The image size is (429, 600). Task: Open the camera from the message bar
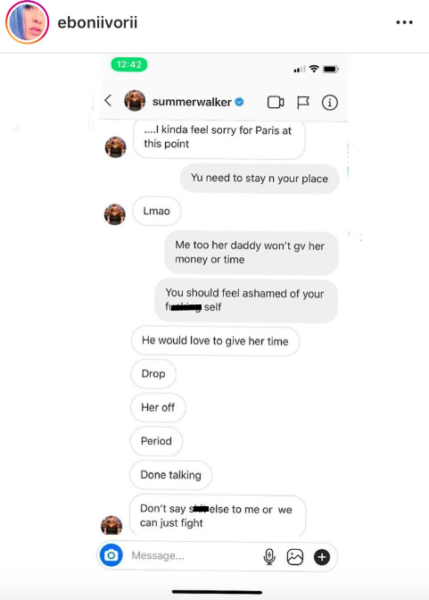point(111,555)
